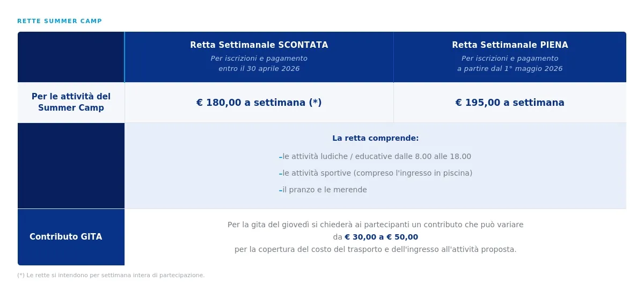Click the "Per le attività del Summer Camp" row label
This screenshot has width=644, height=296.
[x=71, y=102]
